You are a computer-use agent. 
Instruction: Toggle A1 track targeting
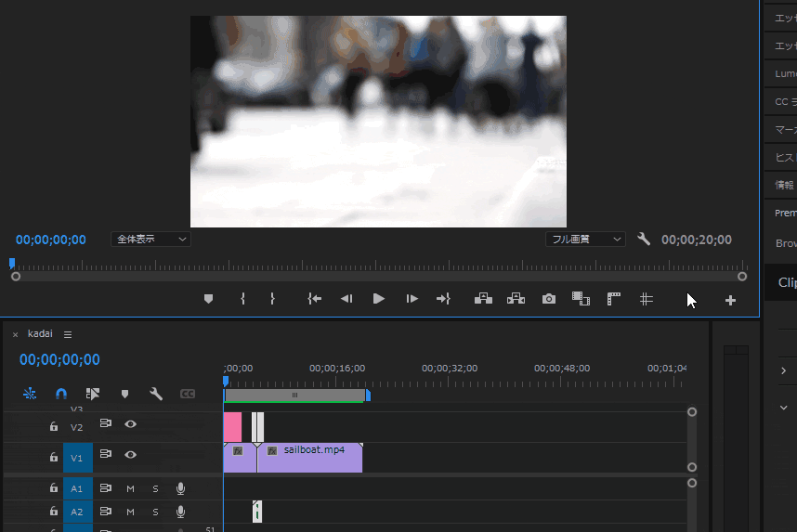tap(78, 488)
